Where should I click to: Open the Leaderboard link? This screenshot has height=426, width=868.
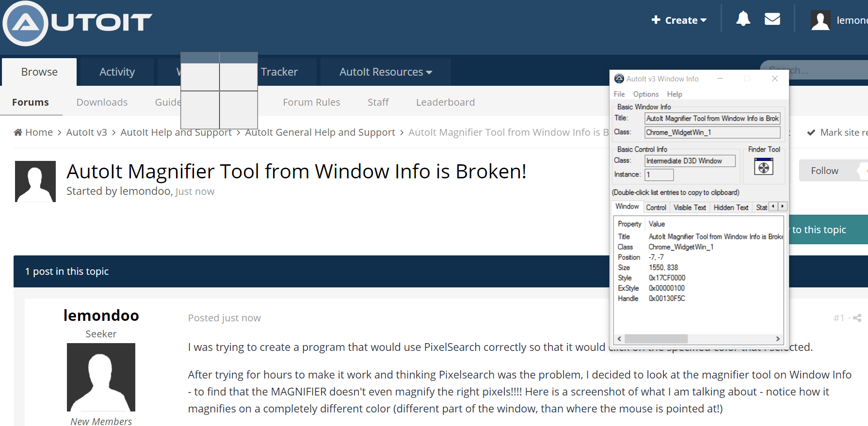445,102
